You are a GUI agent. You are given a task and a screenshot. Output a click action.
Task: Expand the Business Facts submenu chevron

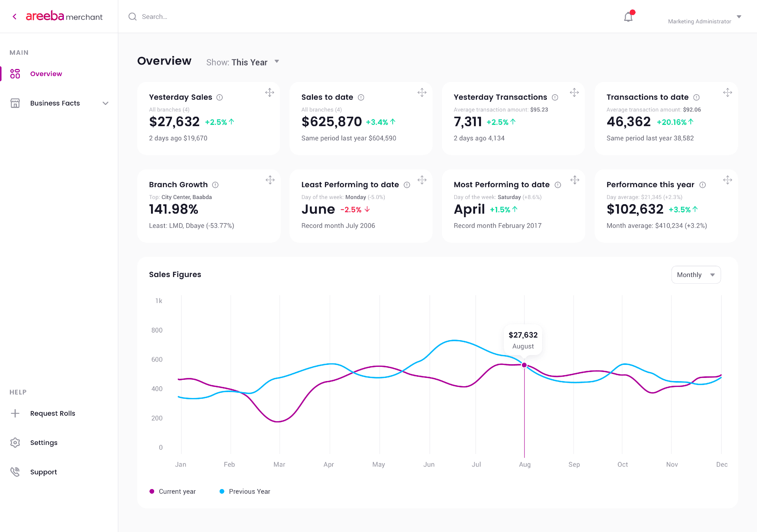point(105,103)
